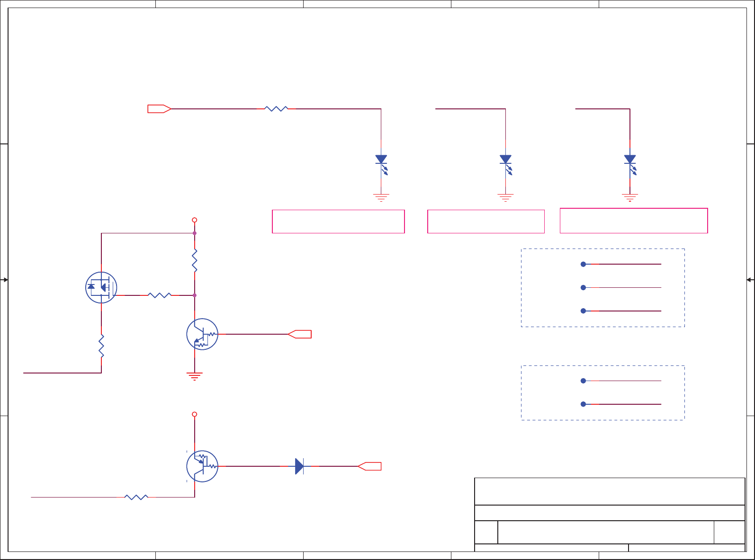Screen dimensions: 755x560
Task: Click the middle test point in the upper dashed box
Action: 584,287
